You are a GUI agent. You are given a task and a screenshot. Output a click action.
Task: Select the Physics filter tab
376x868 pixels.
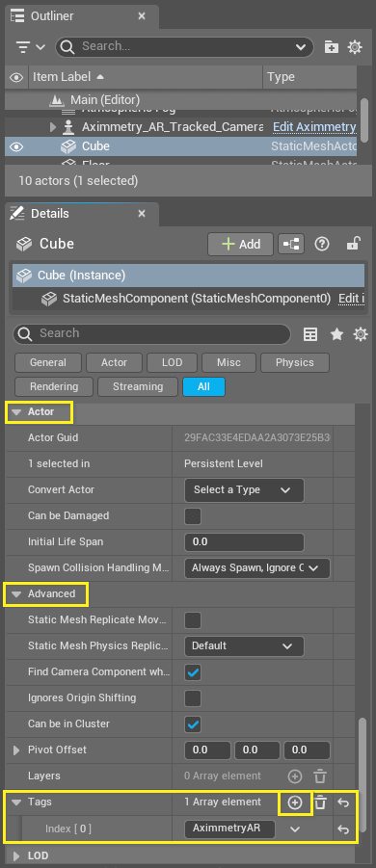click(x=295, y=362)
